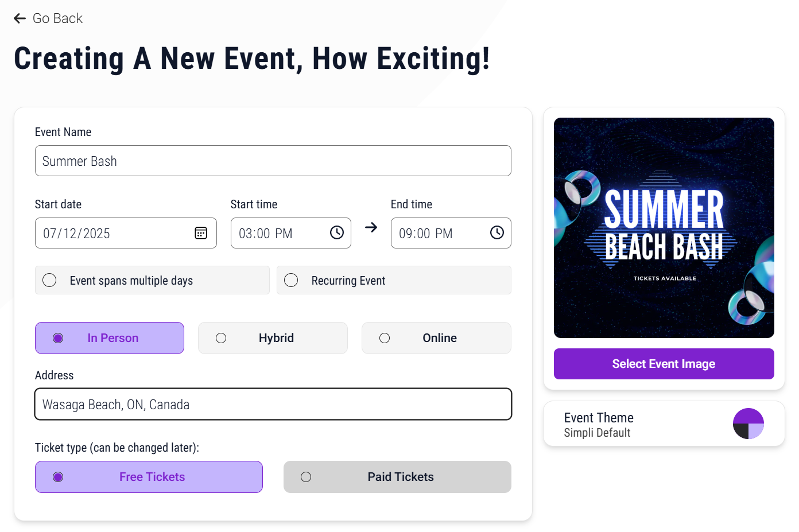This screenshot has height=532, width=799.
Task: Open the calendar picker for Start date
Action: pos(201,233)
